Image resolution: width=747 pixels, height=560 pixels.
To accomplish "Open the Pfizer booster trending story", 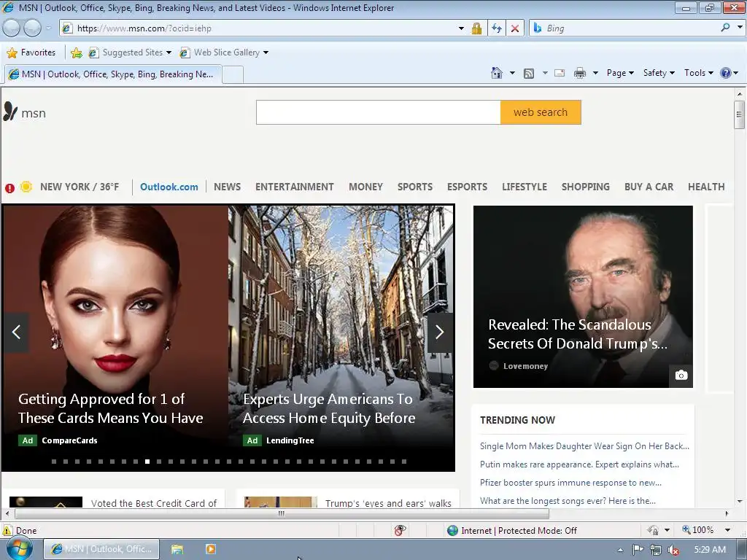I will point(570,483).
